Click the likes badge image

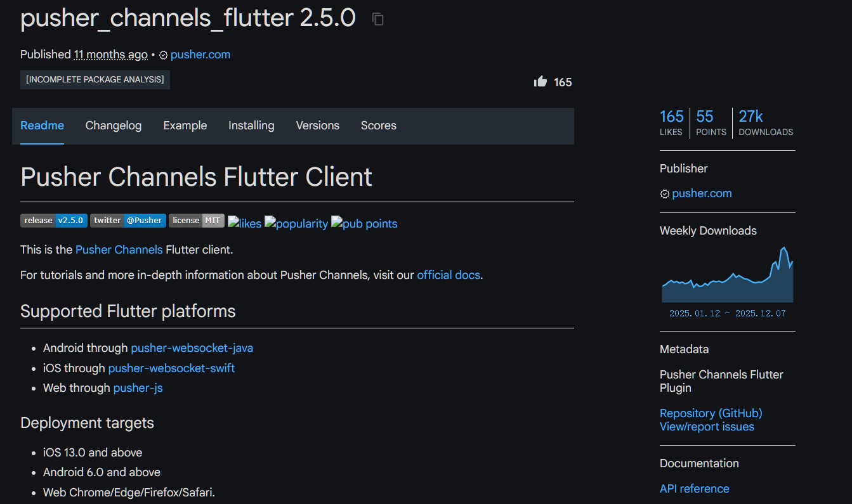[245, 223]
